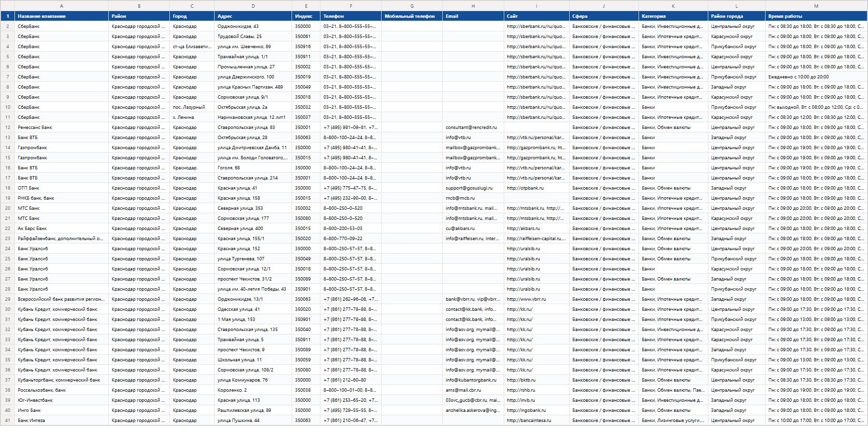The width and height of the screenshot is (868, 434).
Task: Click the address "Трудовой Славы, 25"
Action: (253, 37)
